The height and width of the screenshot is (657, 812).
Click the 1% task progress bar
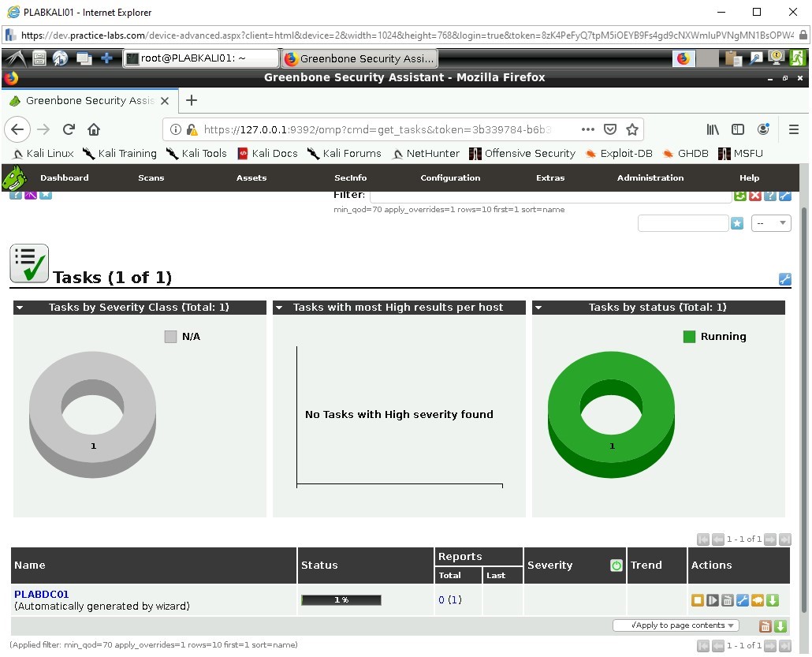click(341, 599)
